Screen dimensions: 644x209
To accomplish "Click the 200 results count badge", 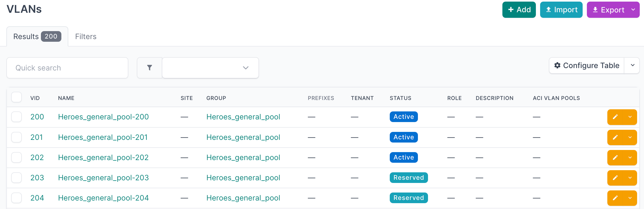I will pyautogui.click(x=51, y=36).
